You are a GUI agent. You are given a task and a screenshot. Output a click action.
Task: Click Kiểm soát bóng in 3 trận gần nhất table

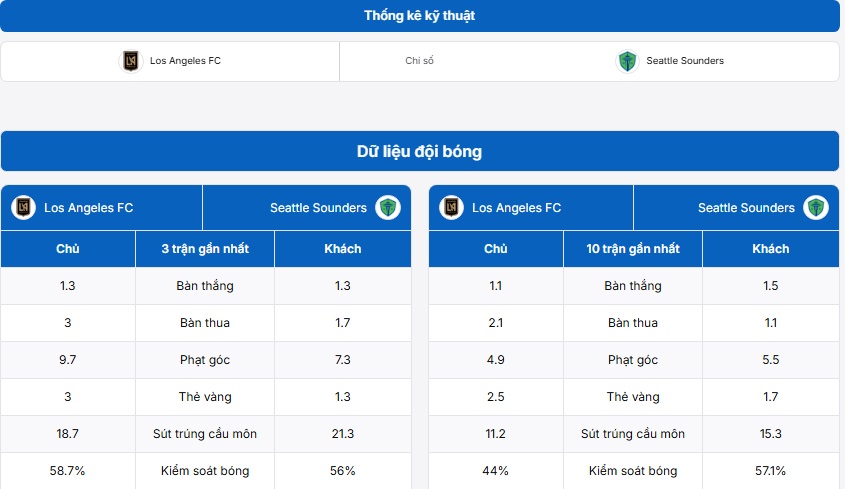tap(205, 471)
